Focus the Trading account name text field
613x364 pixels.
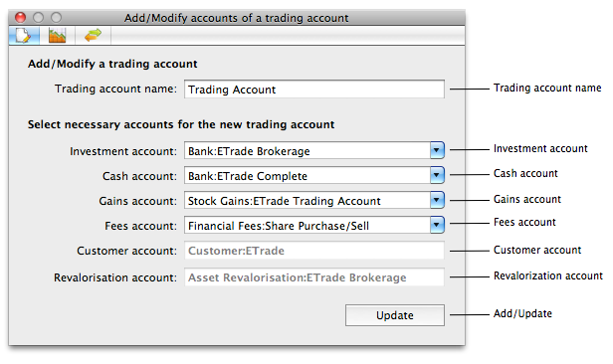click(x=314, y=90)
